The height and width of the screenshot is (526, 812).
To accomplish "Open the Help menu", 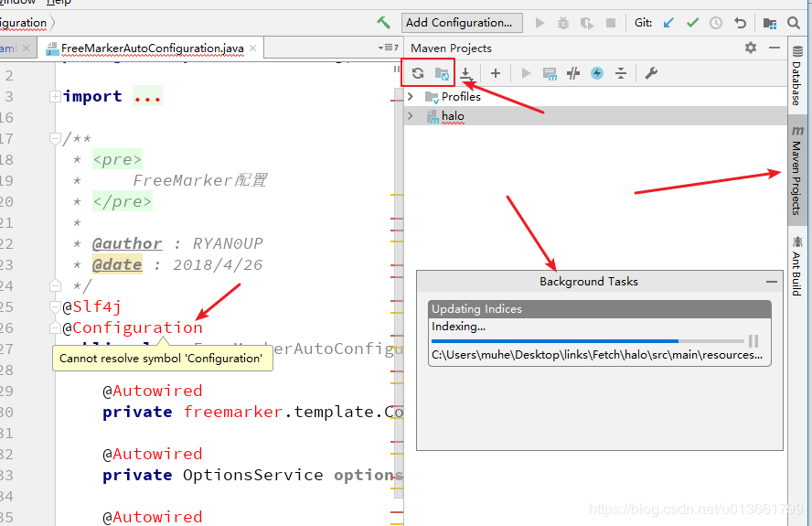I will pyautogui.click(x=59, y=3).
